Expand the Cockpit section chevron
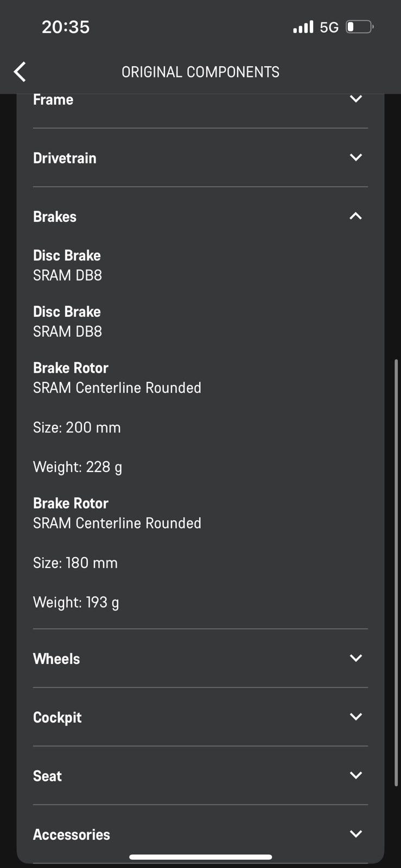This screenshot has width=401, height=868. click(x=355, y=717)
